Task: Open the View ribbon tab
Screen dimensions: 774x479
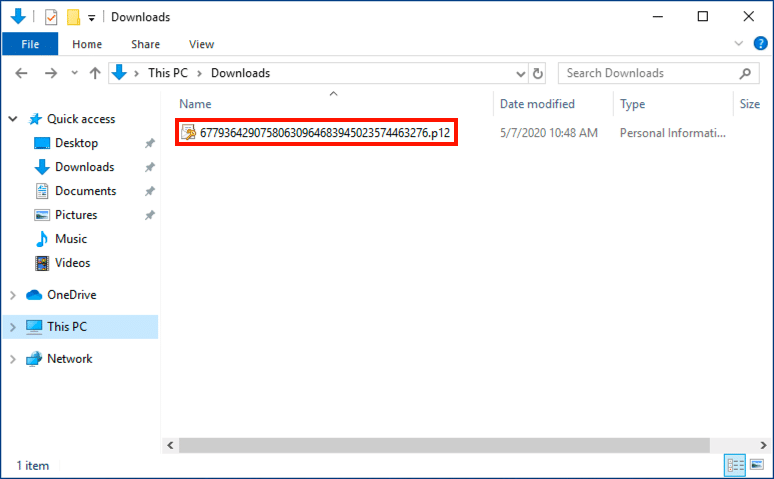Action: click(x=202, y=44)
